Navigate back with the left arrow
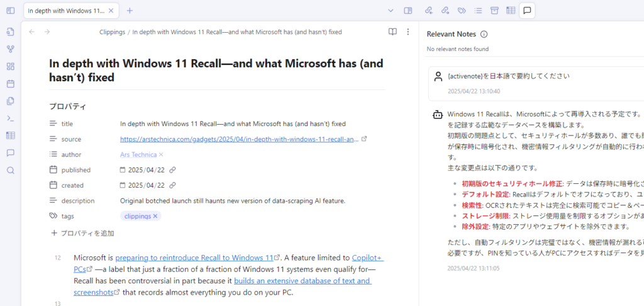The width and height of the screenshot is (644, 306). [x=31, y=31]
